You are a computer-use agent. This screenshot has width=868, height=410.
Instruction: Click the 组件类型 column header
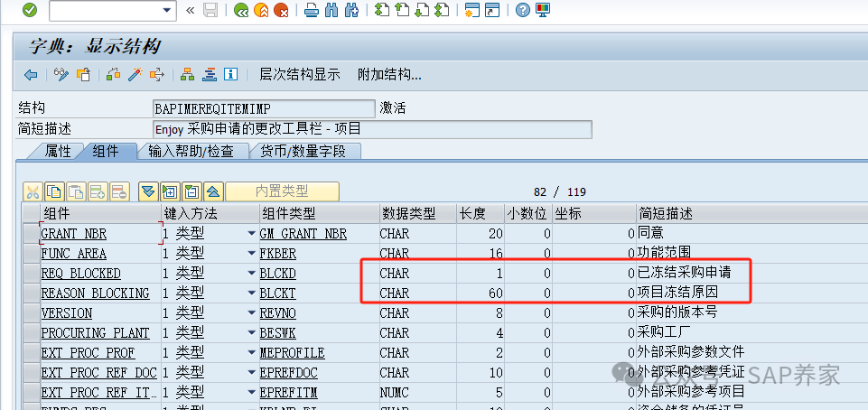(319, 213)
